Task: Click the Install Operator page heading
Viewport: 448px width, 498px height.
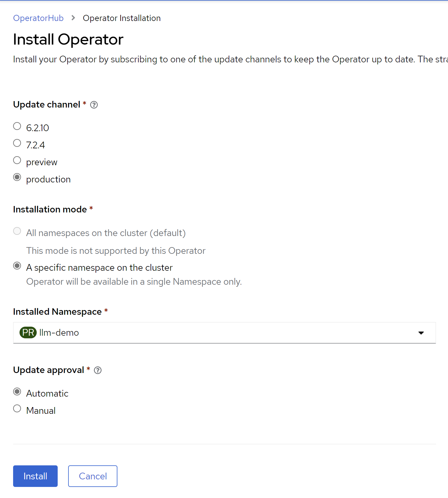Action: coord(68,39)
